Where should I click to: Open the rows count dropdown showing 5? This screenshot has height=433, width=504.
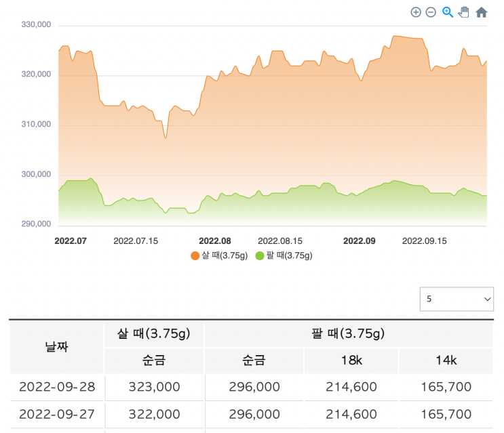coord(457,299)
